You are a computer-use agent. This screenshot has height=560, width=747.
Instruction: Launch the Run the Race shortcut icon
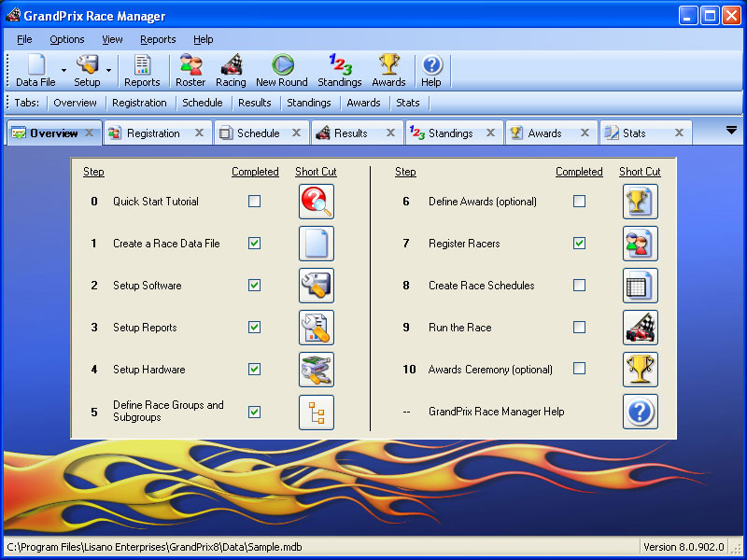tap(641, 328)
